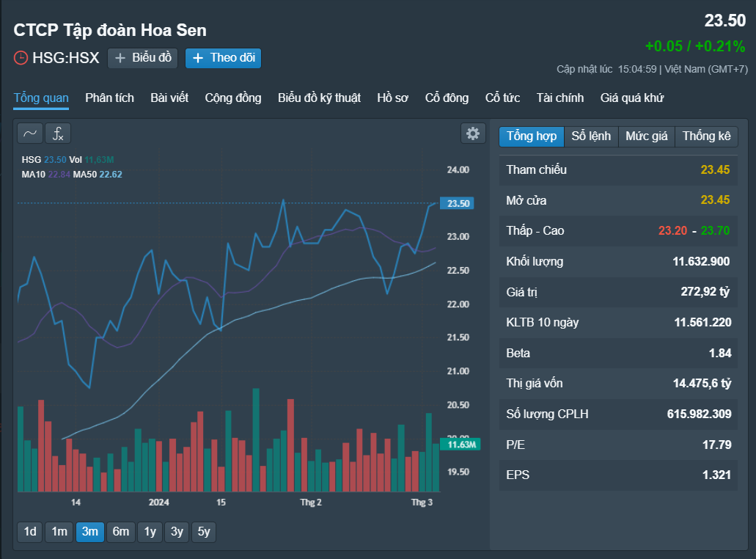Set chart range to 1y
Image resolution: width=756 pixels, height=559 pixels.
point(150,532)
